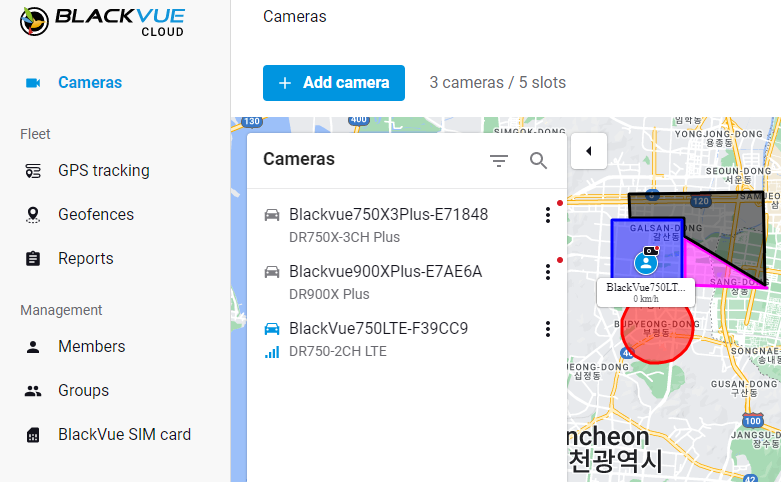Select camera Blackvue900XPlus-E7AE6A
Image resolution: width=781 pixels, height=482 pixels.
386,272
